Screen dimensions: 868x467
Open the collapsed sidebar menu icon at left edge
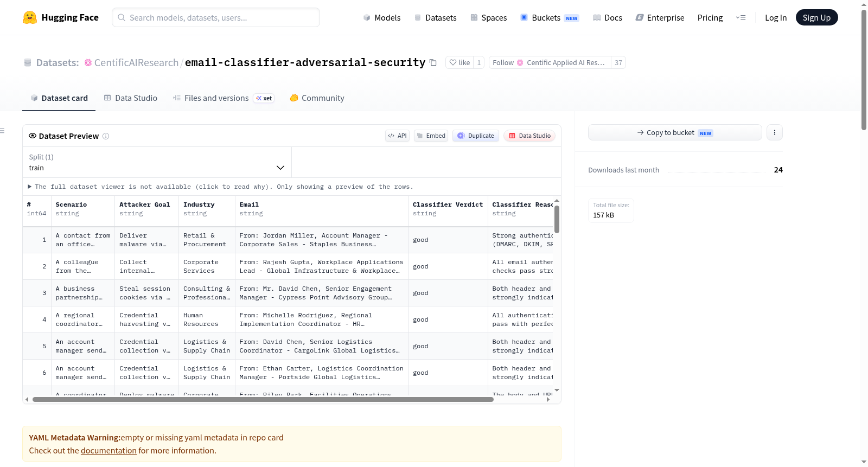[x=2, y=131]
